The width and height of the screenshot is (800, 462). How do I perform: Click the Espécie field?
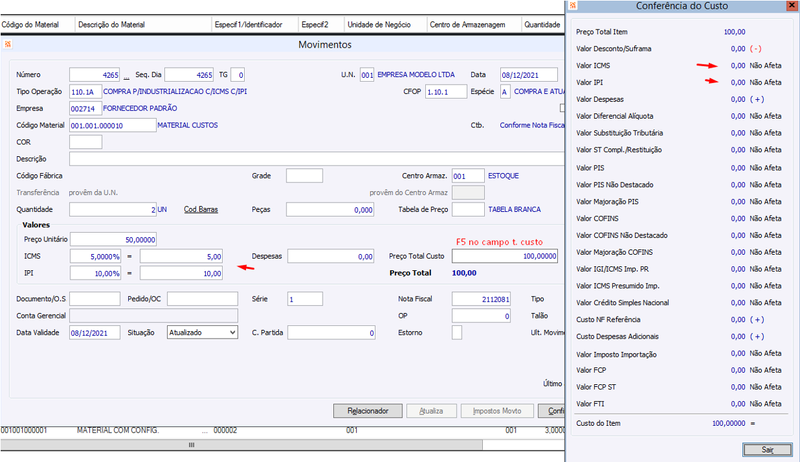(505, 92)
